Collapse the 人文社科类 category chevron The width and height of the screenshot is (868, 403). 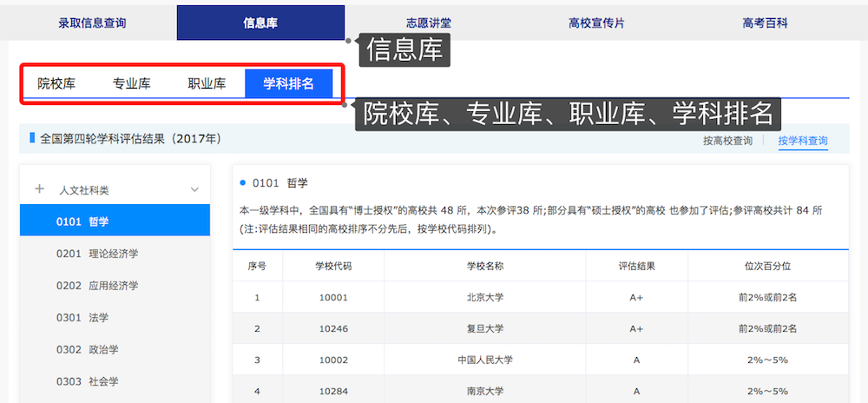pyautogui.click(x=194, y=189)
